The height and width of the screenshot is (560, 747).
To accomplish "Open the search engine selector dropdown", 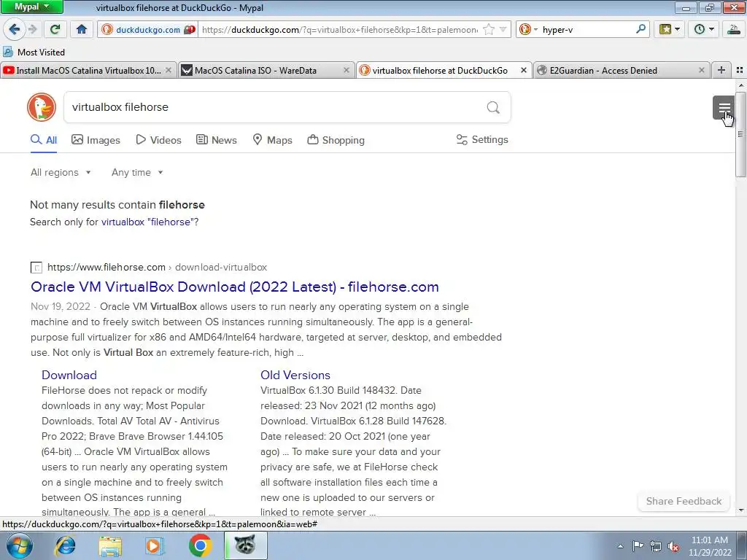I will click(x=528, y=29).
